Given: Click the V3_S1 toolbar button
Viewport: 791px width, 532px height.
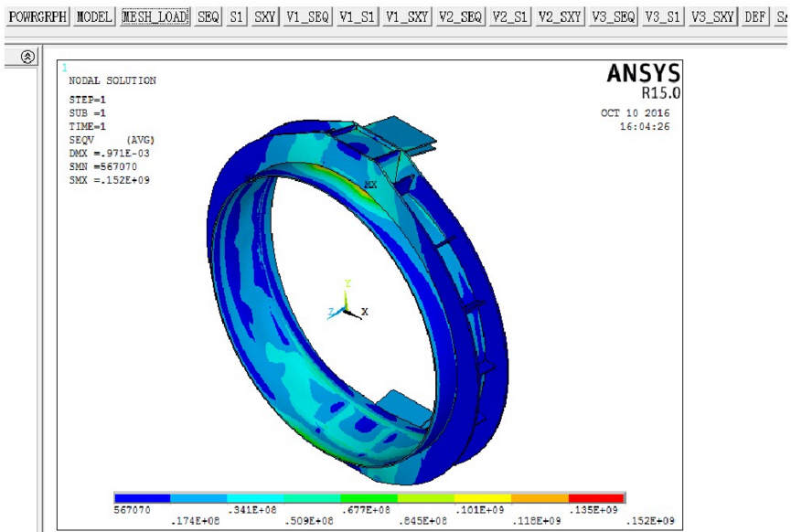Looking at the screenshot, I should tap(664, 17).
